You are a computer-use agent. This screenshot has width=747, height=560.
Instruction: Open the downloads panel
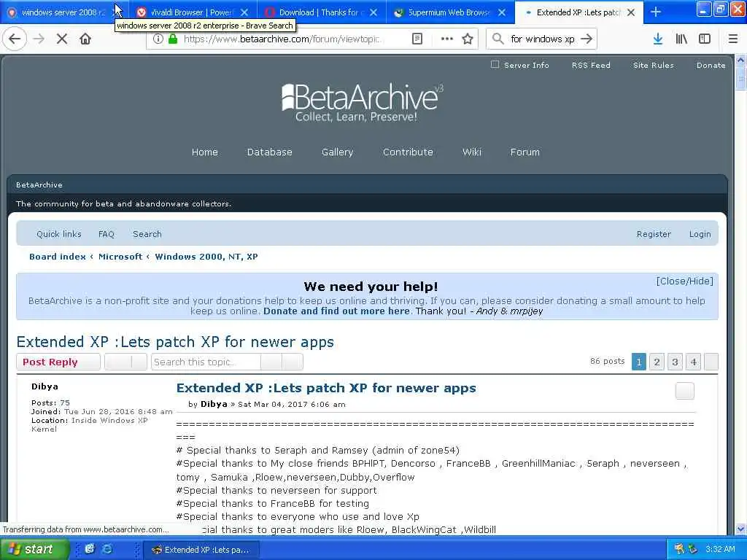(x=657, y=39)
